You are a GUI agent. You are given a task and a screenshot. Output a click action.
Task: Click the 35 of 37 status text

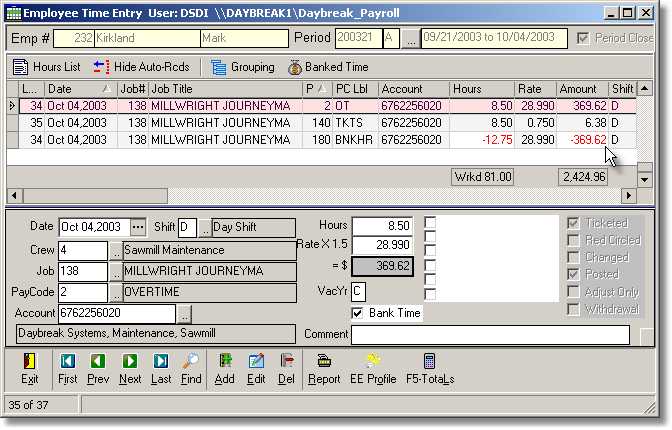click(x=28, y=405)
